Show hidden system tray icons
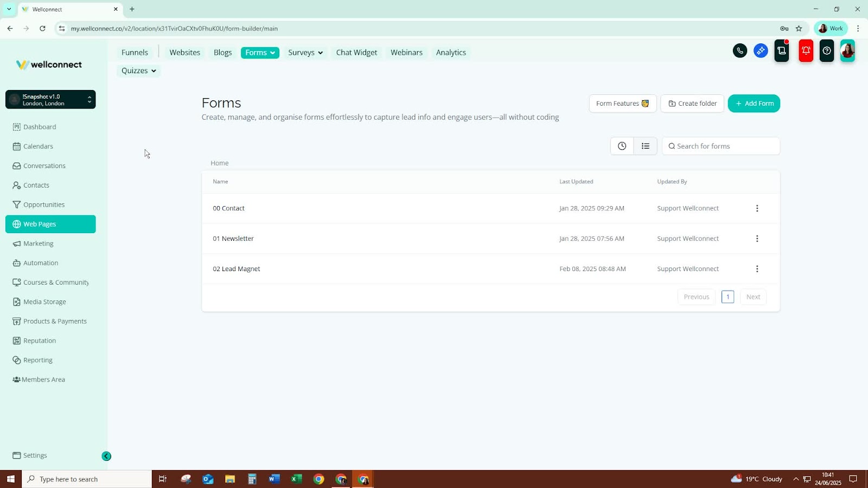 pyautogui.click(x=796, y=479)
